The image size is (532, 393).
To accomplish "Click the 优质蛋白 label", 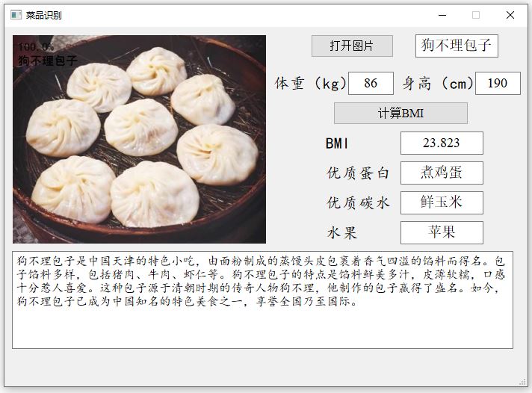I will [x=358, y=173].
